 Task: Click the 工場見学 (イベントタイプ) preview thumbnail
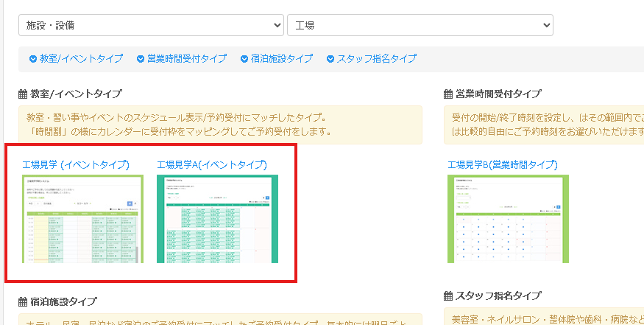pos(83,219)
